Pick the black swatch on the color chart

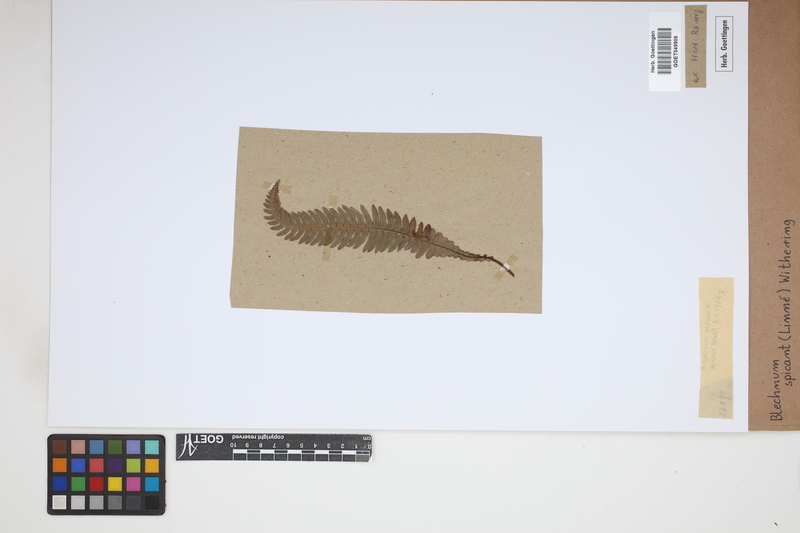click(151, 502)
